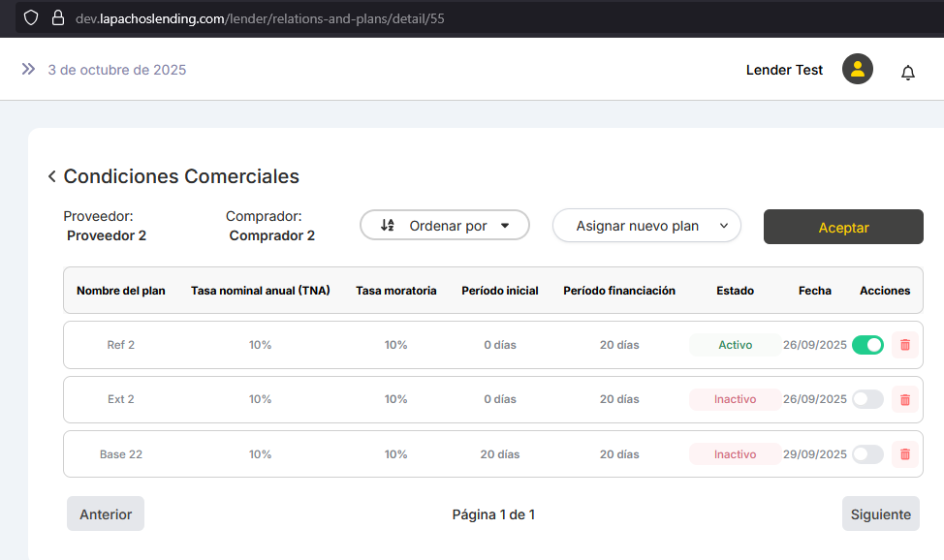Image resolution: width=944 pixels, height=560 pixels.
Task: Click the Estado column header
Action: (x=735, y=291)
